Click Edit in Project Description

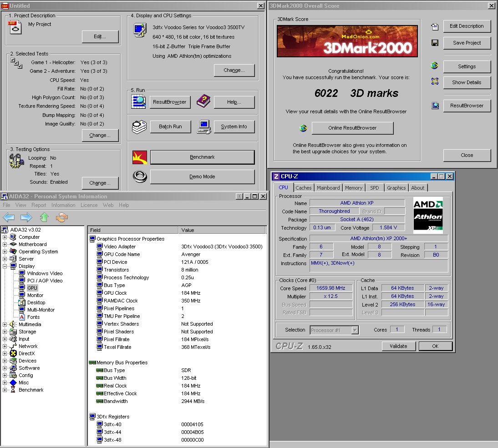(x=100, y=37)
